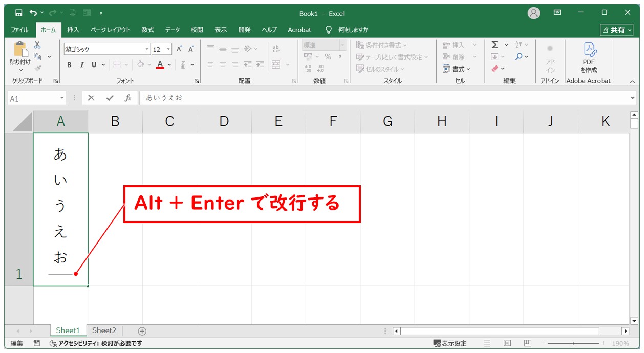This screenshot has height=353, width=644.
Task: Open the ファイル tab
Action: [x=19, y=30]
